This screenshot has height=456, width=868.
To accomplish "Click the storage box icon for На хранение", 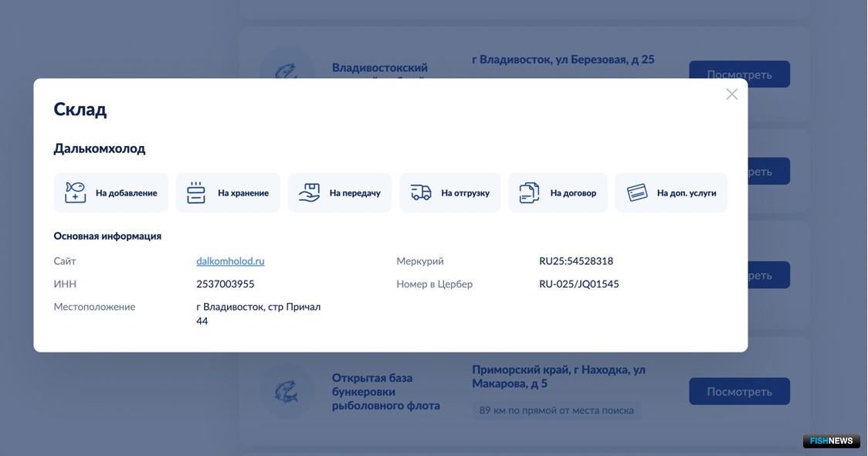I will click(x=196, y=192).
